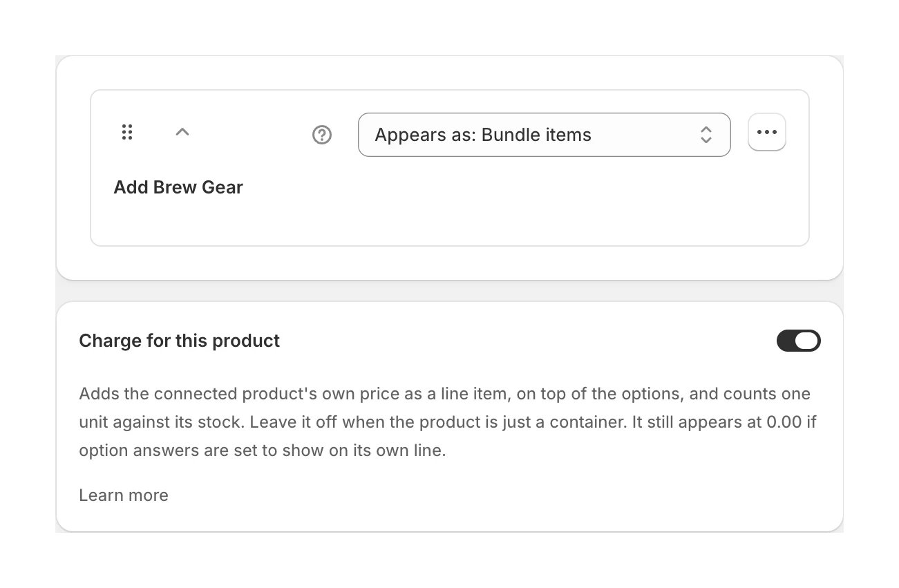This screenshot has width=899, height=588.
Task: Click the description starting 'Adds the connected product's'
Action: point(448,422)
